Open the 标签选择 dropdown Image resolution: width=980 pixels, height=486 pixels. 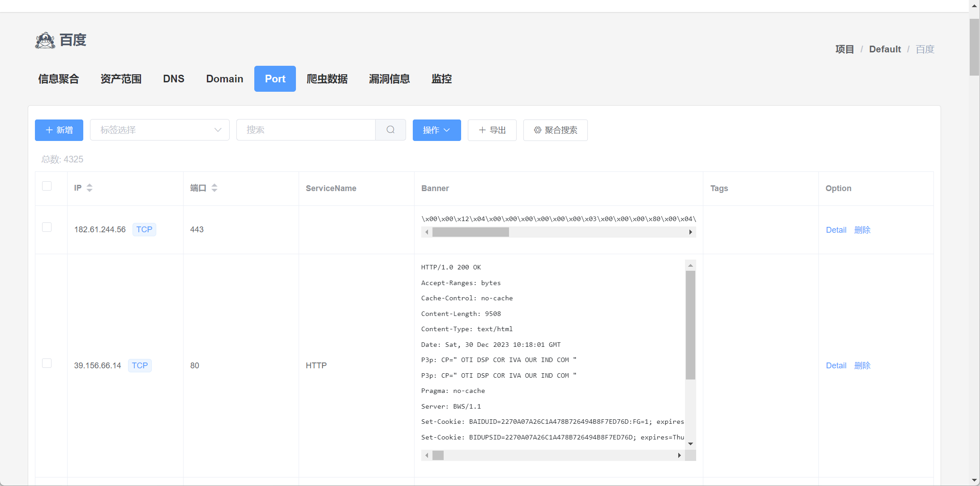pos(160,130)
